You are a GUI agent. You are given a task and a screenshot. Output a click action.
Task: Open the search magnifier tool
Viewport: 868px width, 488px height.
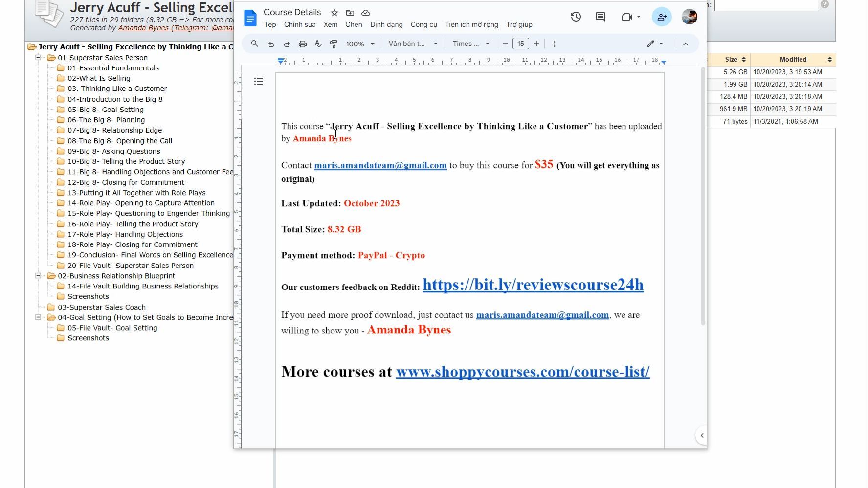255,44
